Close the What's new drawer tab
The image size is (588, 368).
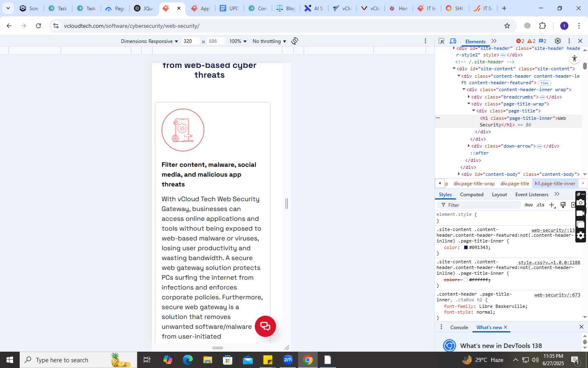[x=506, y=327]
